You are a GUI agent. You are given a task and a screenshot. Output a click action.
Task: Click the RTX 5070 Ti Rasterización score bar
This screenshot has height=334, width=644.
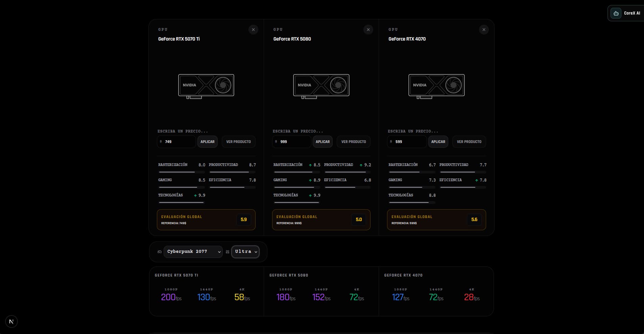click(x=182, y=172)
